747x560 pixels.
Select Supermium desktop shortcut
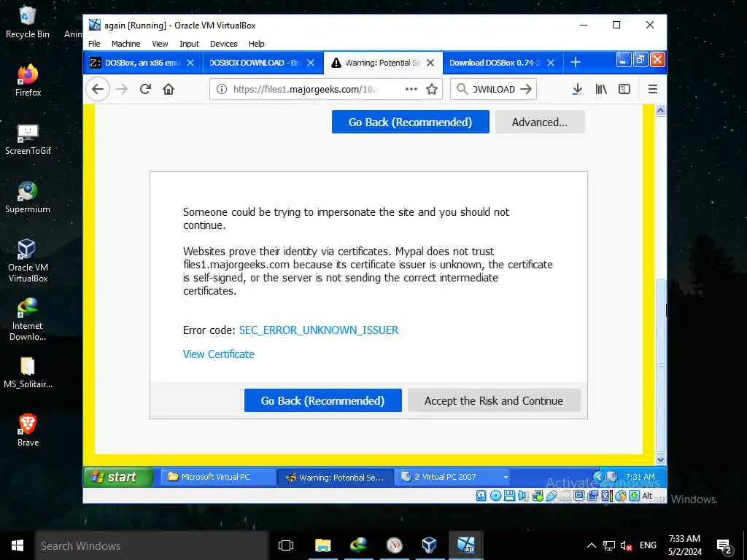[x=28, y=197]
